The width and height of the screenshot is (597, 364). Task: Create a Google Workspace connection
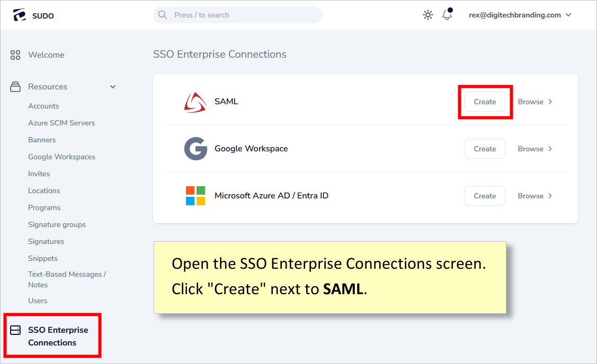click(485, 149)
